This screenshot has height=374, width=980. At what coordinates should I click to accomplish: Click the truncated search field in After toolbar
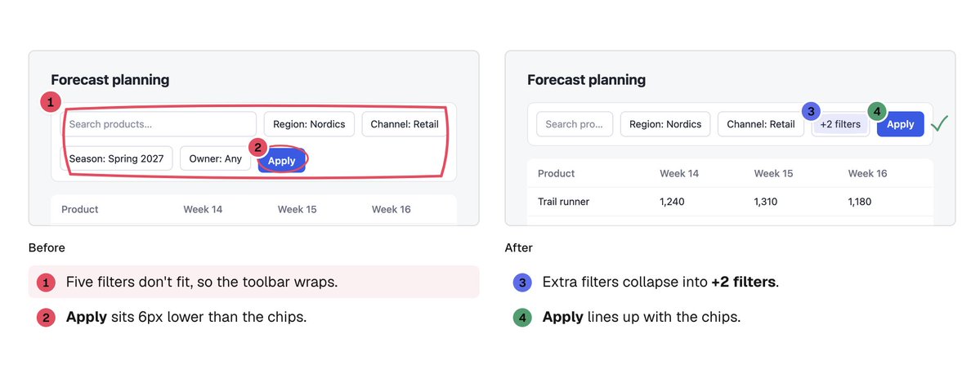575,124
